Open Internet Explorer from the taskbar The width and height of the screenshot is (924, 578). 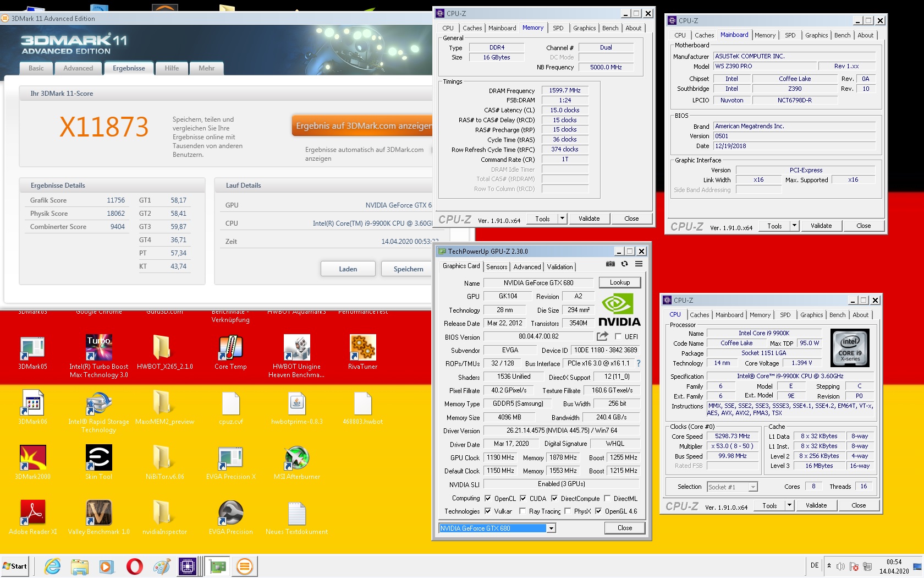53,566
